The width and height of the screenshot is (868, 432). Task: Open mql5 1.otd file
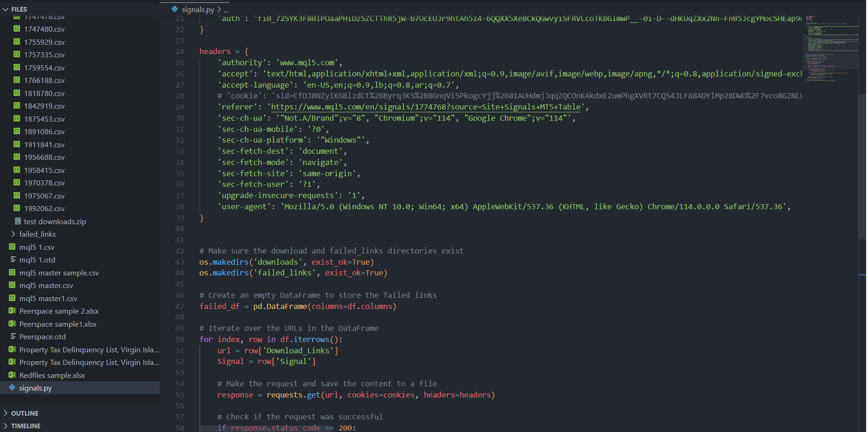coord(37,260)
